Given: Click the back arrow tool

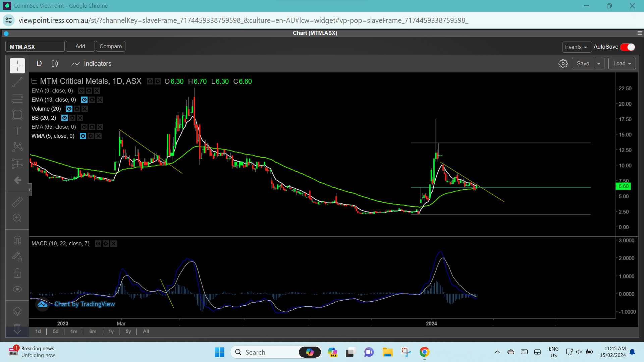Looking at the screenshot, I should pos(17,180).
